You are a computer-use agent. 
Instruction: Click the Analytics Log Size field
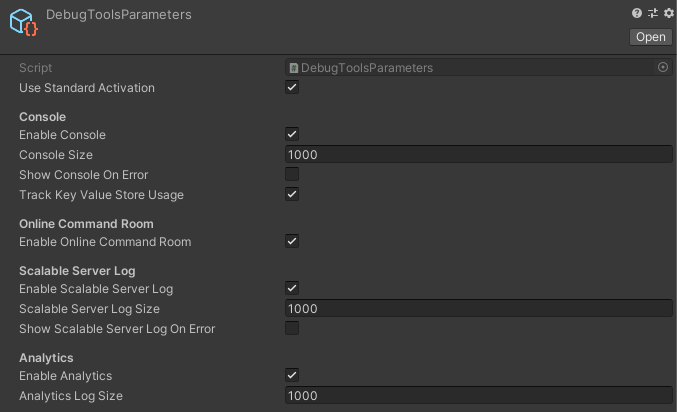coord(478,395)
